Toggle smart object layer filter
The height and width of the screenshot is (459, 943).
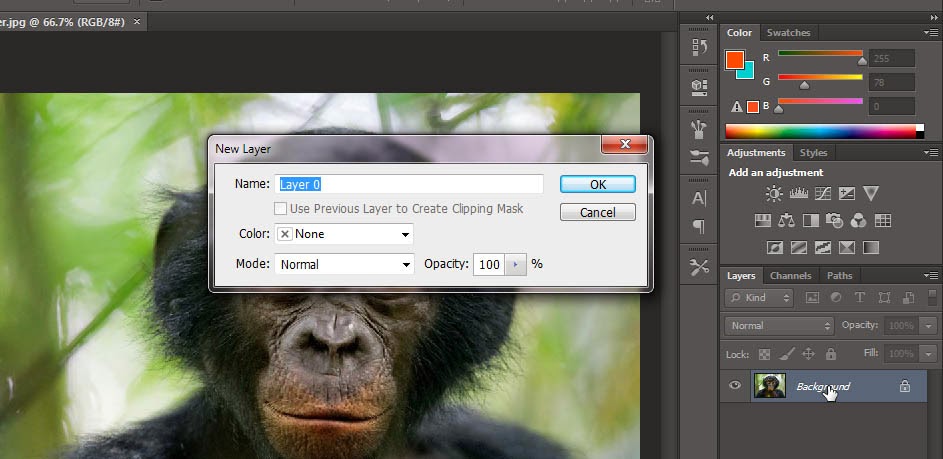(908, 297)
